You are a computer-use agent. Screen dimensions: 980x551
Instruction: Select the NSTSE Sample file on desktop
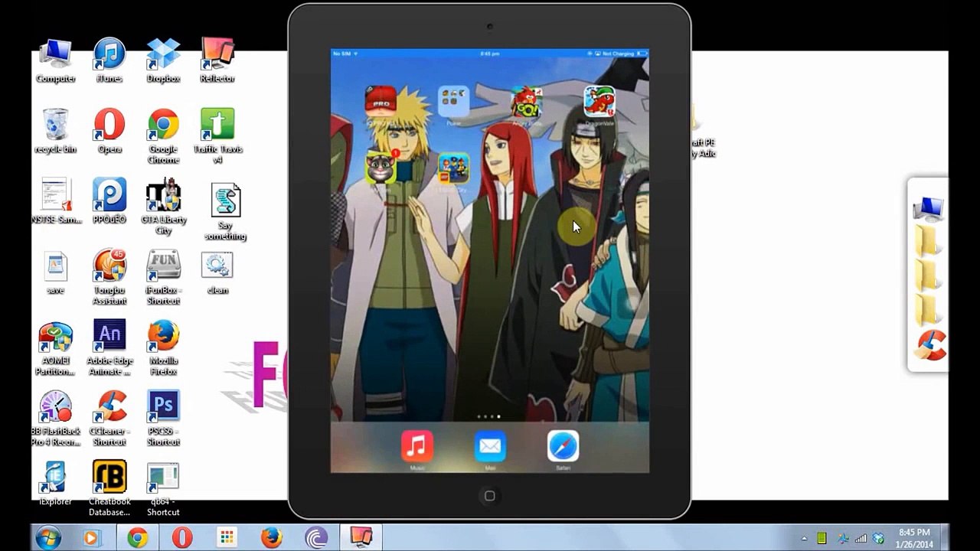coord(56,201)
